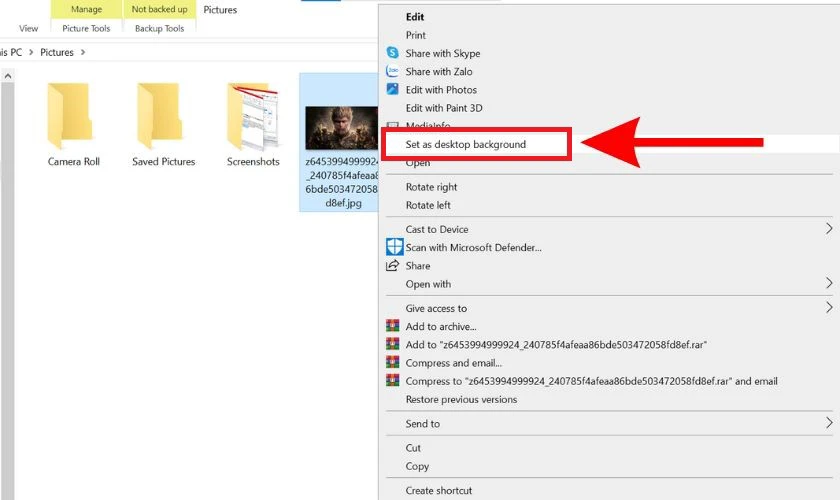Click Pictures in the address breadcrumb
This screenshot has height=500, width=840.
click(57, 51)
